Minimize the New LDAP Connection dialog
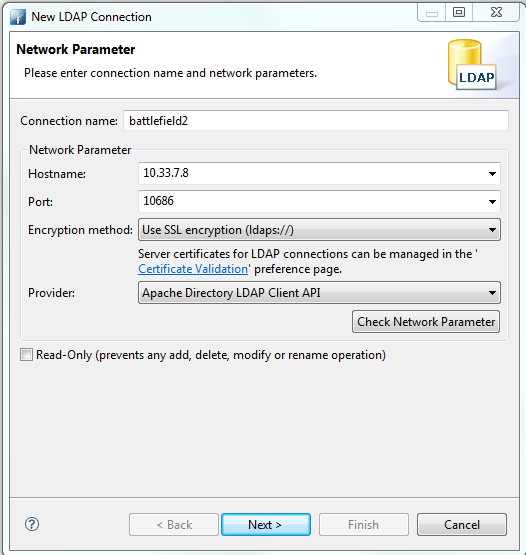 point(431,13)
